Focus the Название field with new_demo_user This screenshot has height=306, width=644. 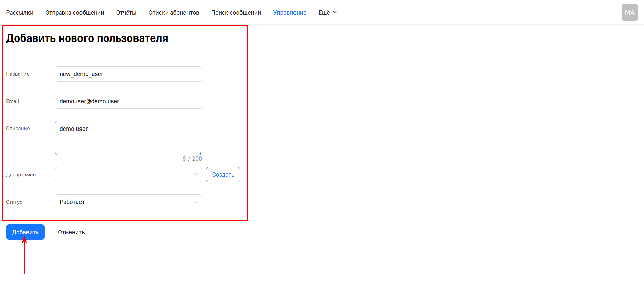point(128,74)
